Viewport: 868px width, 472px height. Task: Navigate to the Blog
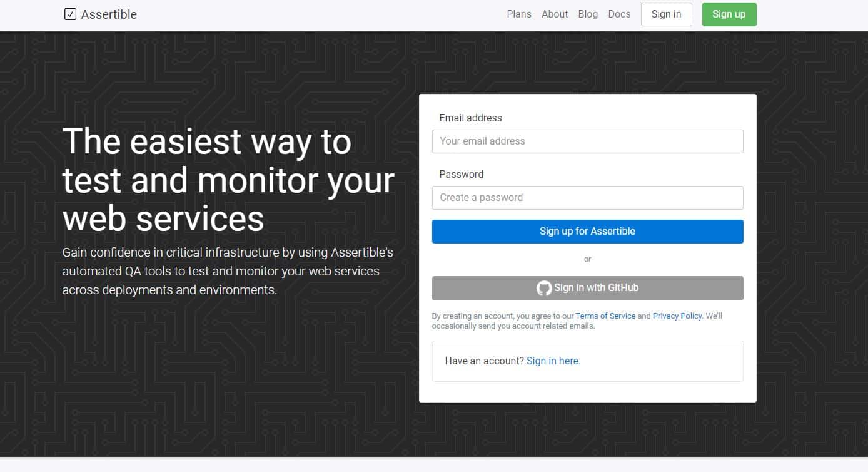pos(588,14)
